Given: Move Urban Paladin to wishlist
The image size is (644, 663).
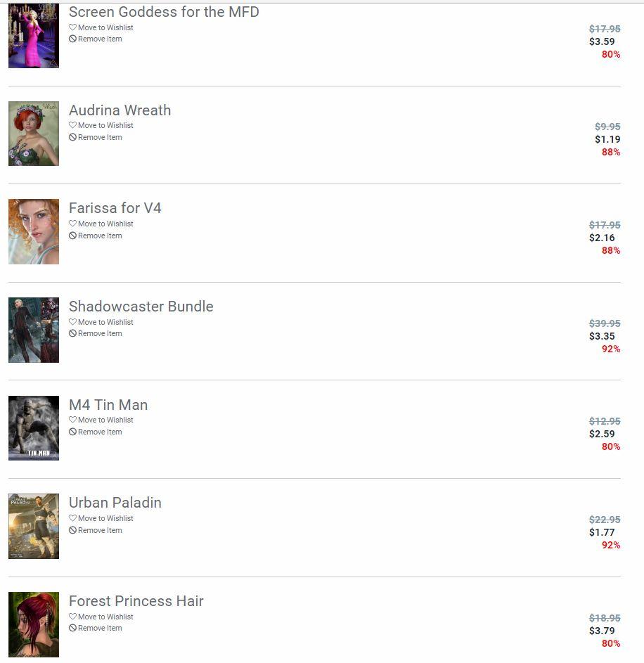Looking at the screenshot, I should [x=101, y=518].
